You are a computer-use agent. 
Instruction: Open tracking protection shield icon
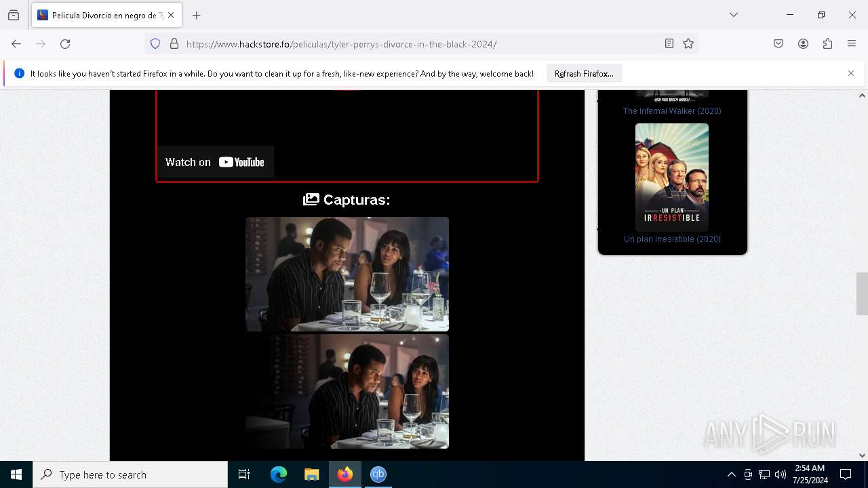click(x=155, y=44)
